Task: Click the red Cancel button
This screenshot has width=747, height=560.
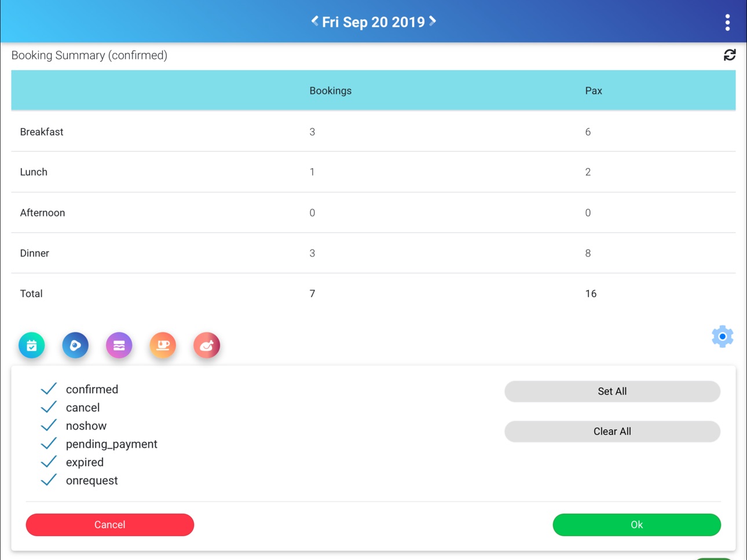Action: tap(110, 525)
